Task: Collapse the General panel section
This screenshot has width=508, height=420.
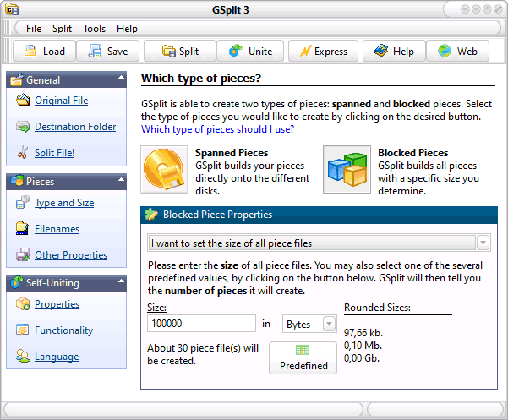Action: 121,78
